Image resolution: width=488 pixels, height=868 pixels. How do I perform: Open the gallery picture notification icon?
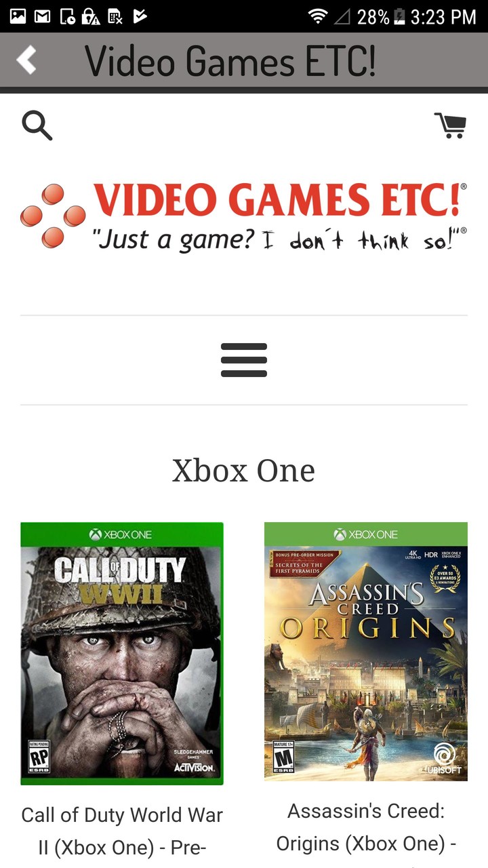point(18,16)
